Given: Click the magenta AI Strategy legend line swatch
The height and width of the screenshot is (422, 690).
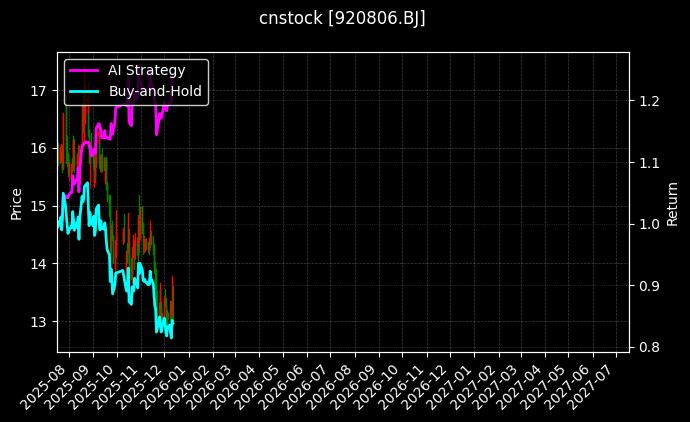Looking at the screenshot, I should click(x=83, y=70).
